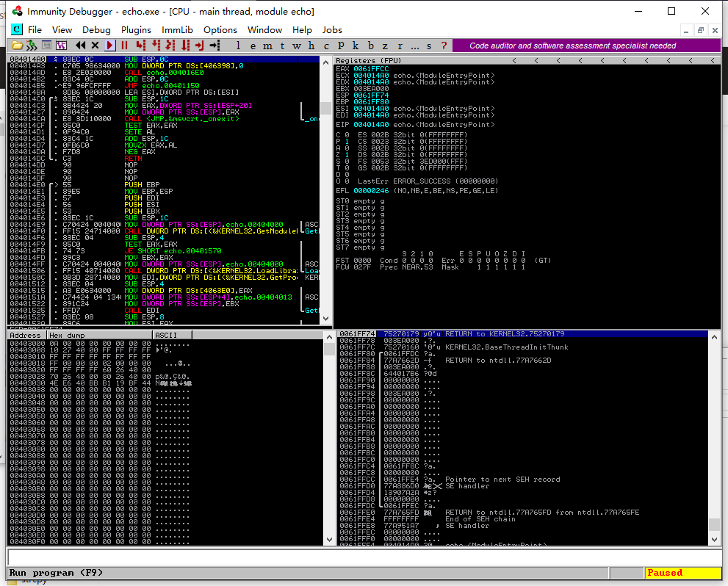Click the ASCII column header in dump

pyautogui.click(x=172, y=335)
